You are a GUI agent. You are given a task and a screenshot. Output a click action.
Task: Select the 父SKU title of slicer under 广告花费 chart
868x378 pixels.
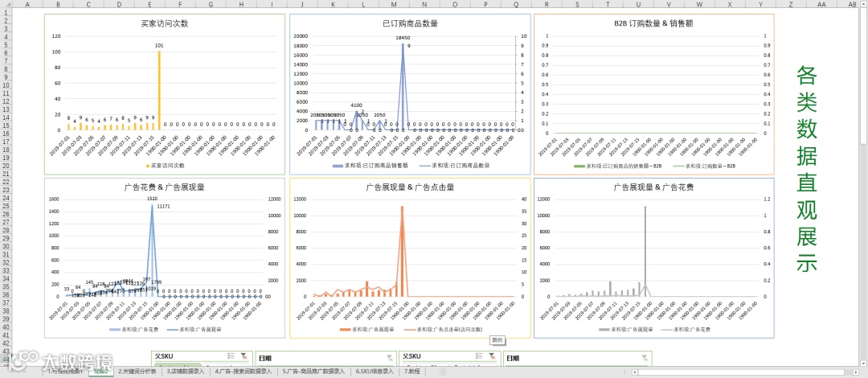coord(163,358)
